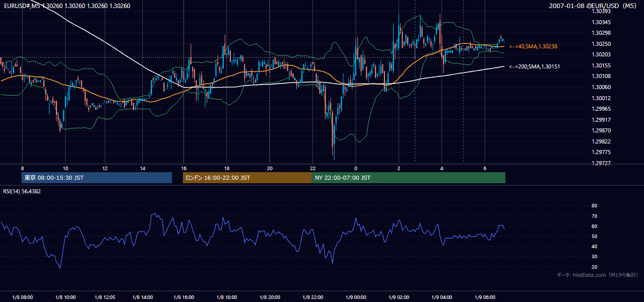Viewport: 644px width, 302px height.
Task: Click hour tick 14 on price chart axis
Action: pyautogui.click(x=142, y=168)
